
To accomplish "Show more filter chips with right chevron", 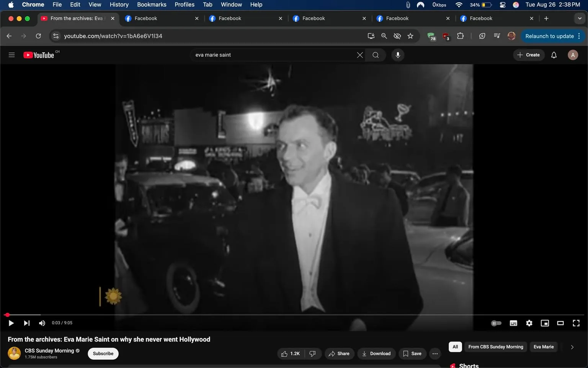I will point(572,347).
